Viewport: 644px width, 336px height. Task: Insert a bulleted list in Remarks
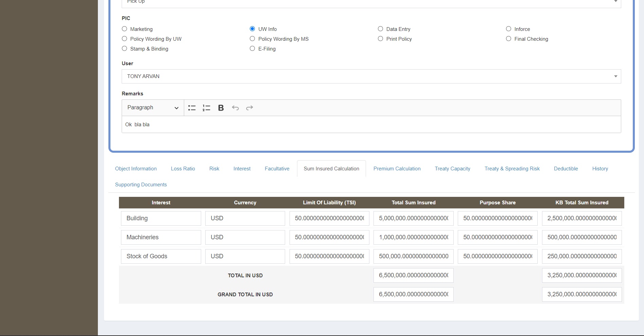(x=192, y=108)
